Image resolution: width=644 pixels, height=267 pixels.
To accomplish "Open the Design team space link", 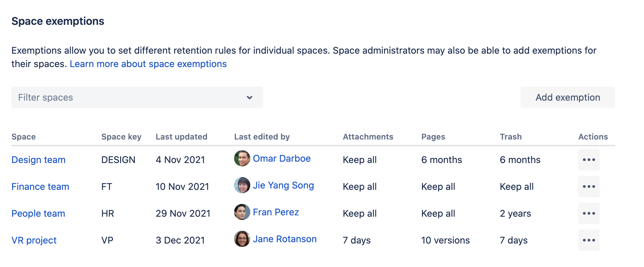I will pyautogui.click(x=38, y=160).
